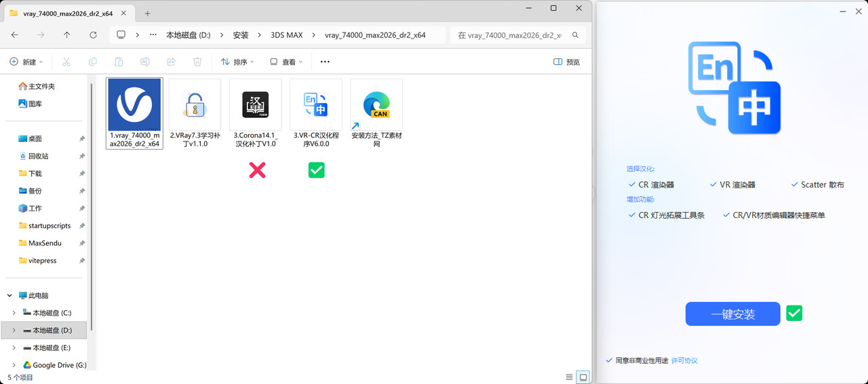Go back with the left arrow

[15, 35]
